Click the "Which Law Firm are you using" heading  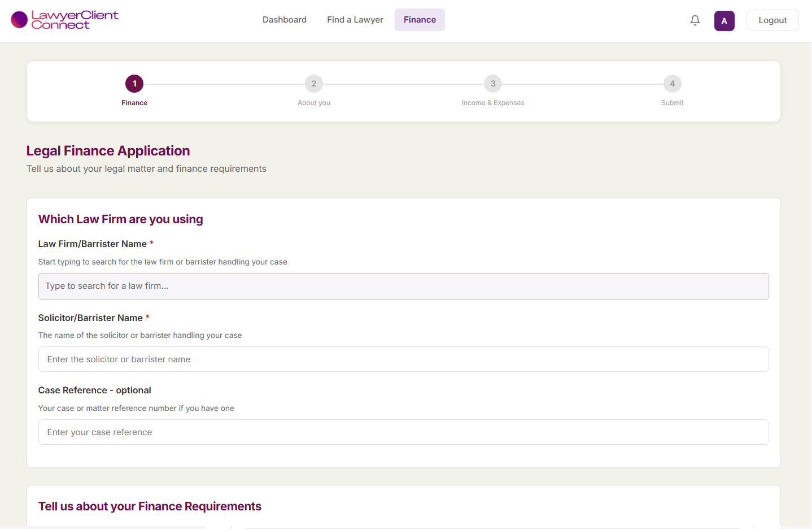[120, 219]
